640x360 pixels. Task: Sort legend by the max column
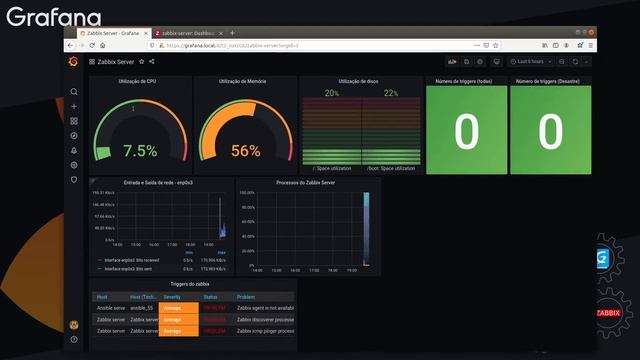[221, 253]
